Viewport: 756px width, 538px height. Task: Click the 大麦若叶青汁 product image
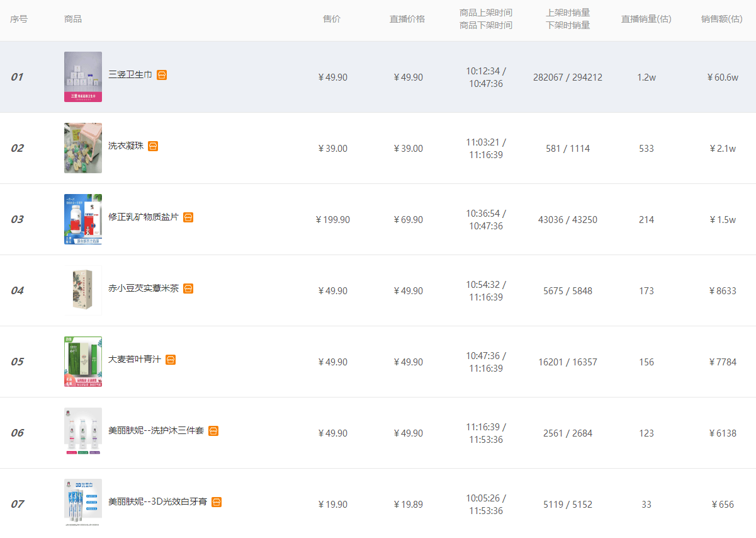click(x=83, y=362)
